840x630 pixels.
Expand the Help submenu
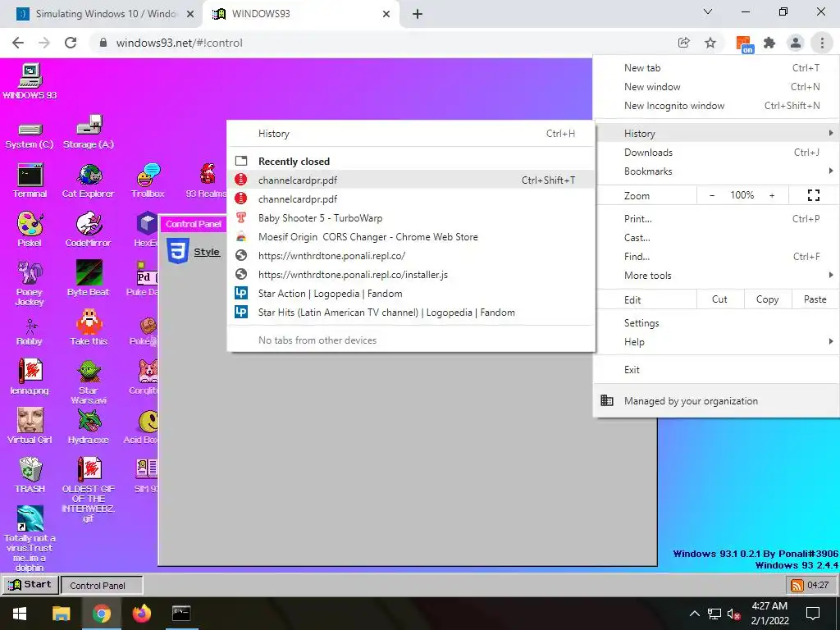717,342
